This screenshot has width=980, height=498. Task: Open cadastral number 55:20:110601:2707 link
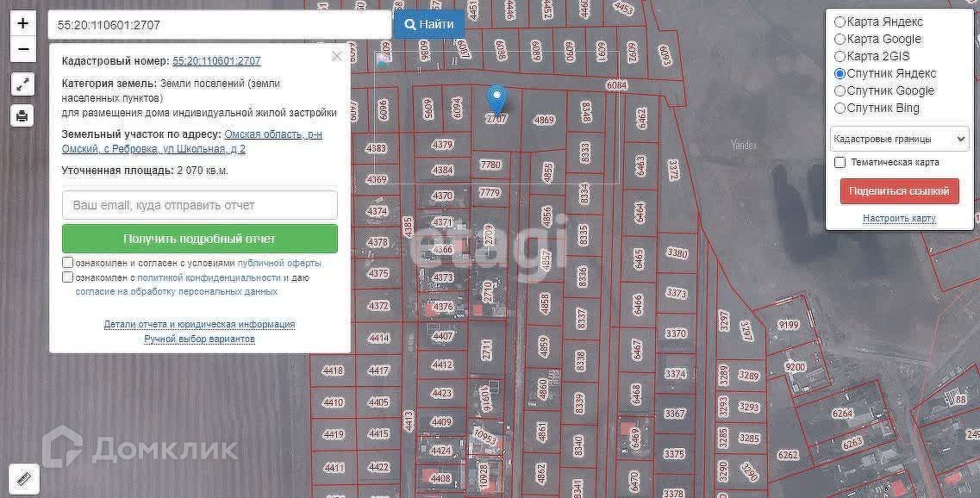[217, 60]
